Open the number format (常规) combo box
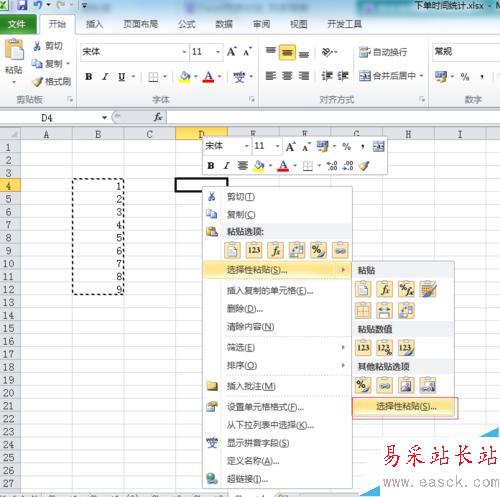This screenshot has width=500, height=497. 466,52
